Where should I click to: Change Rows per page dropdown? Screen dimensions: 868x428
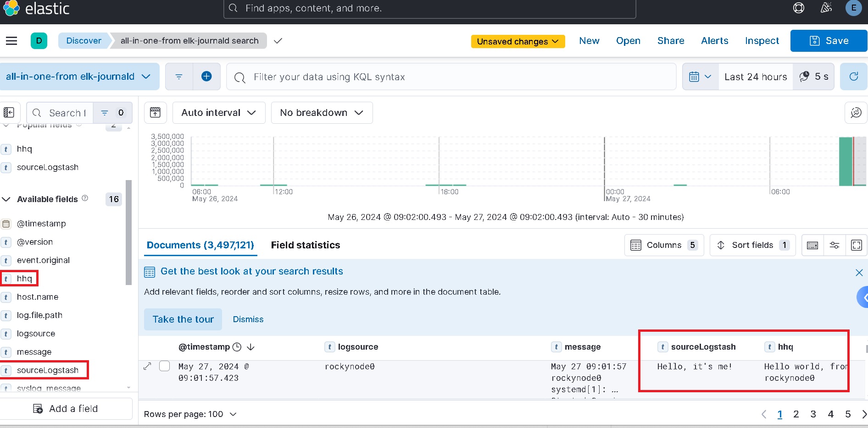190,414
